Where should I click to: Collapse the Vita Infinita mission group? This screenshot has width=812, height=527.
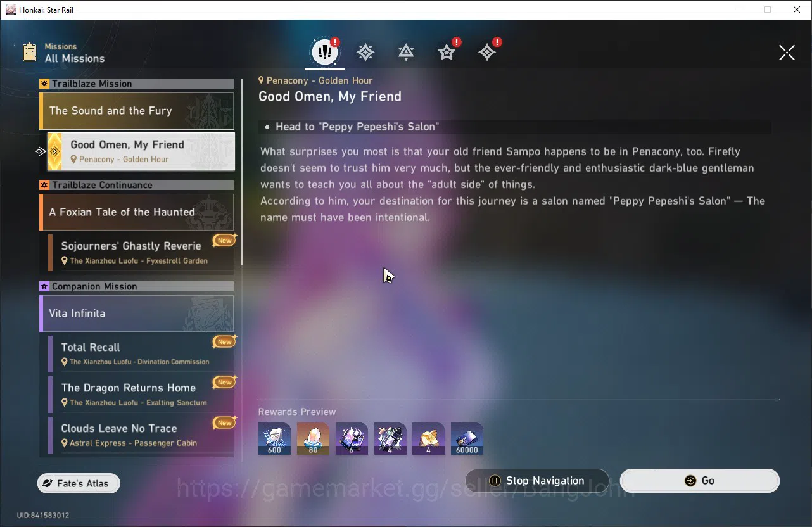point(136,314)
